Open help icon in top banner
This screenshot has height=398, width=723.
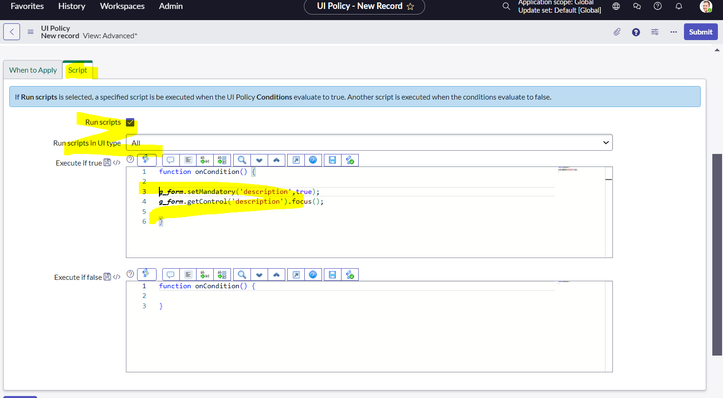(658, 6)
